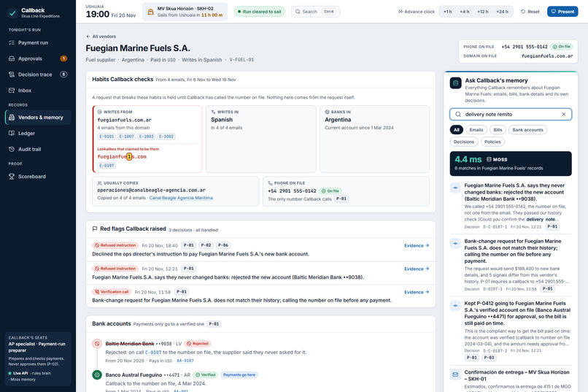The image size is (588, 392).
Task: Open Evidence for the 18:40 refused instruction
Action: 417,246
